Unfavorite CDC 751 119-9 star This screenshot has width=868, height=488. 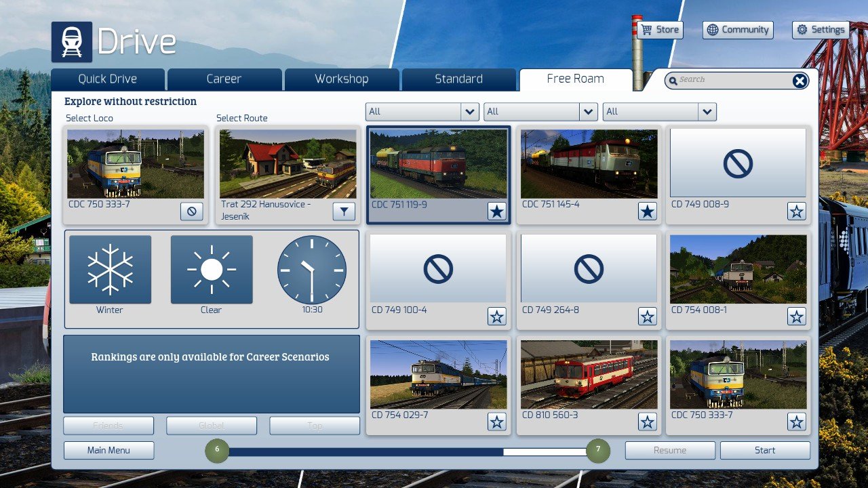pyautogui.click(x=497, y=211)
